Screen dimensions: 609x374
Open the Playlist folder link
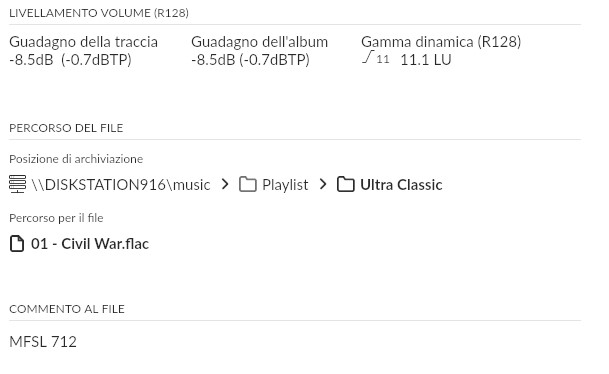[285, 185]
